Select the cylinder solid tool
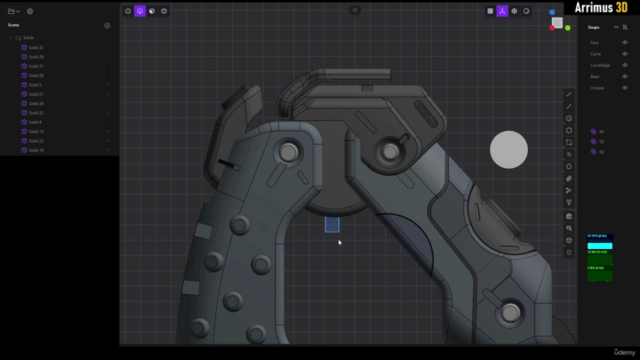 click(x=569, y=167)
